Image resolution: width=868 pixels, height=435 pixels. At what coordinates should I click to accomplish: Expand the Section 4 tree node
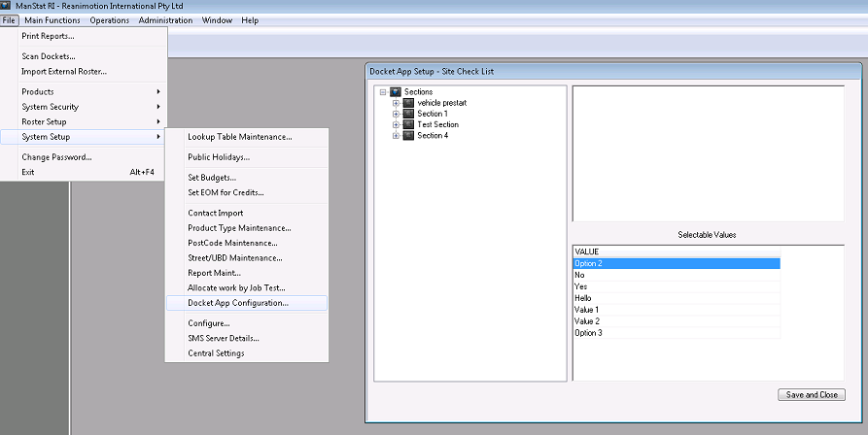(x=397, y=136)
